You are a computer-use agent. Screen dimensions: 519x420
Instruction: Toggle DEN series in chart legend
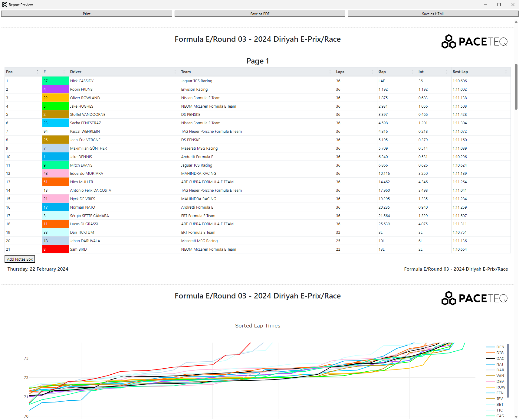495,347
